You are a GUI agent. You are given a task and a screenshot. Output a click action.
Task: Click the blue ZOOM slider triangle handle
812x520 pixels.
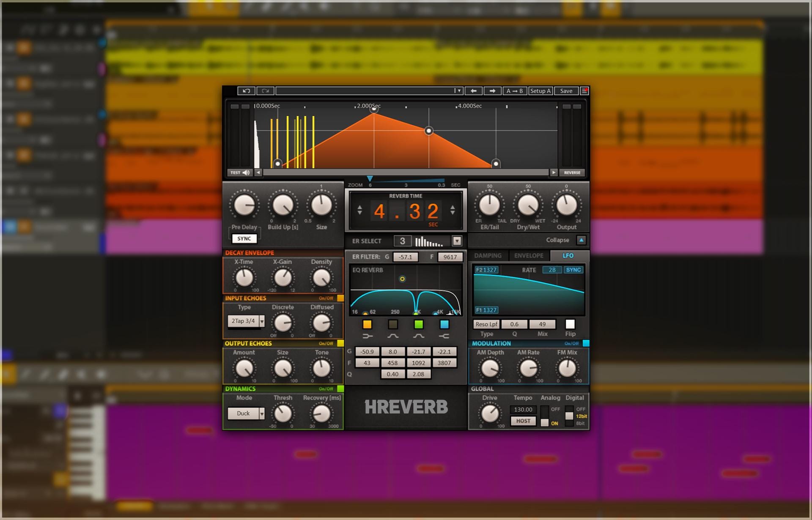tap(370, 179)
